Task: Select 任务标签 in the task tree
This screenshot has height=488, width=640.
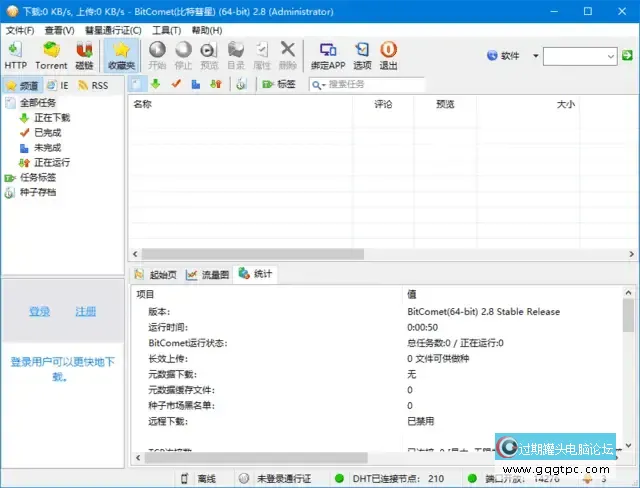Action: pos(38,177)
